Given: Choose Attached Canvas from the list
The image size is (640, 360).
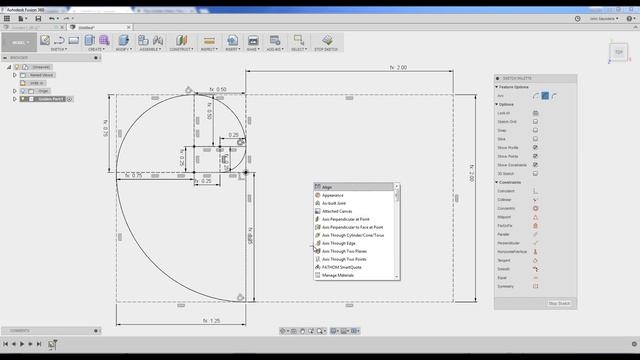Looking at the screenshot, I should coord(354,211).
